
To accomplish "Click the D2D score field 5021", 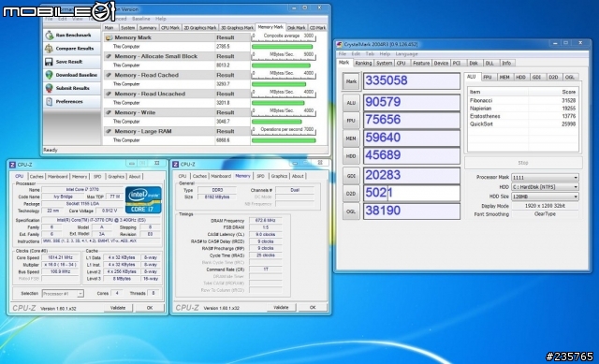I will pyautogui.click(x=412, y=194).
